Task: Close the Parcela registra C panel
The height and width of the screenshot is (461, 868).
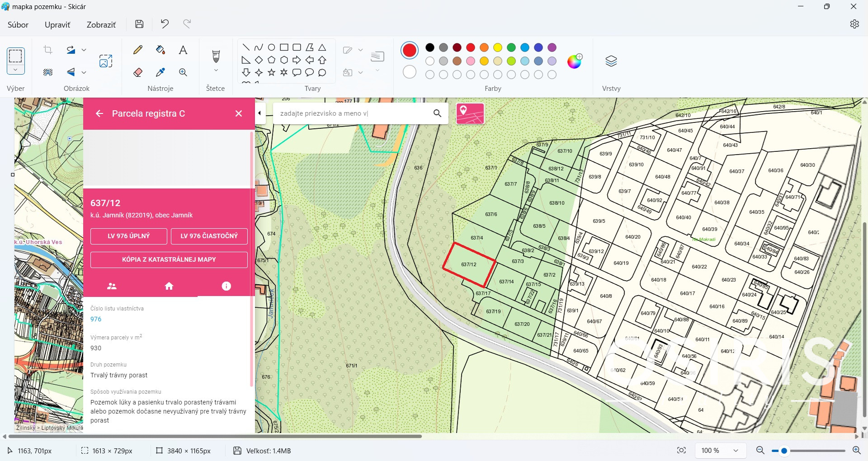Action: point(239,113)
